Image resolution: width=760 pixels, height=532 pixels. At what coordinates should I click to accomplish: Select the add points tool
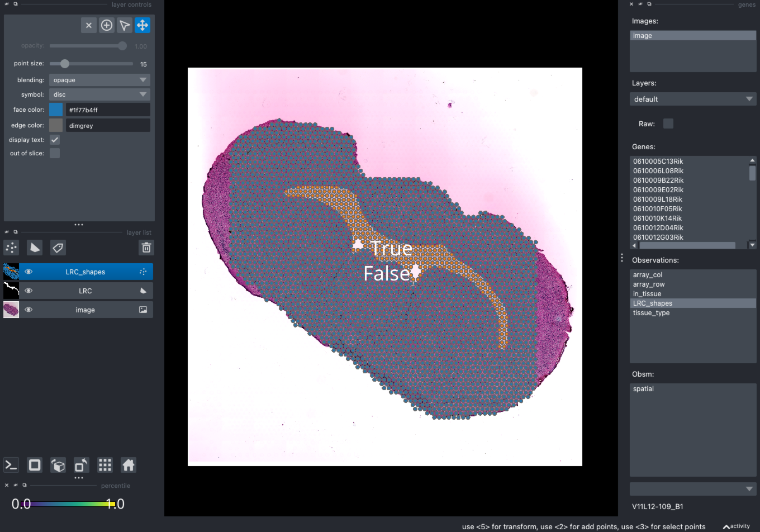tap(107, 25)
